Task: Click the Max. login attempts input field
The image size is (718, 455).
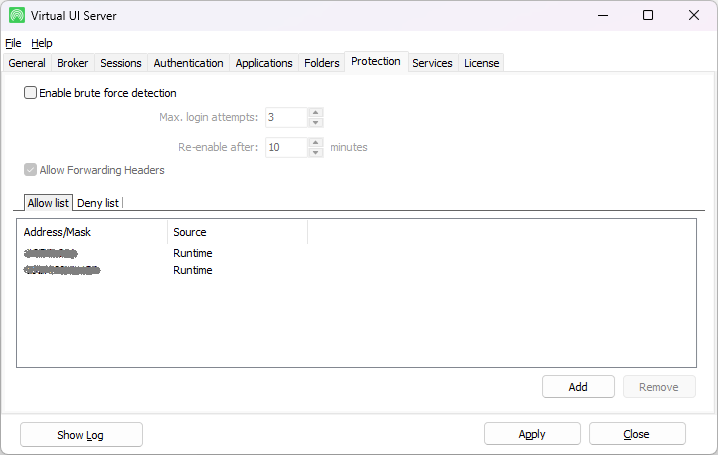Action: pos(285,118)
